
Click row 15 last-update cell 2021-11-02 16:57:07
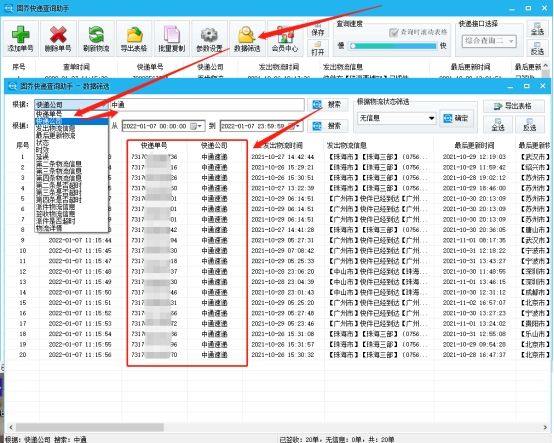click(x=474, y=303)
